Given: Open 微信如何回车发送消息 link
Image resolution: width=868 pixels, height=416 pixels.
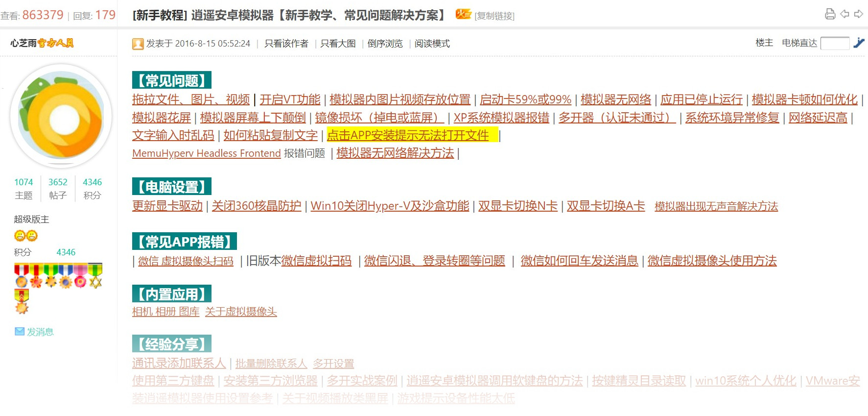Looking at the screenshot, I should [580, 261].
